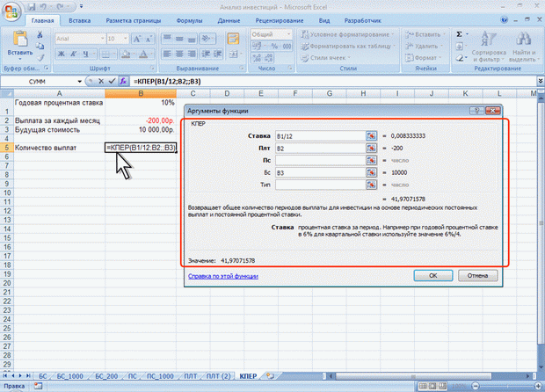The width and height of the screenshot is (545, 392).
Task: Click the Office button in top-left corner
Action: point(12,11)
